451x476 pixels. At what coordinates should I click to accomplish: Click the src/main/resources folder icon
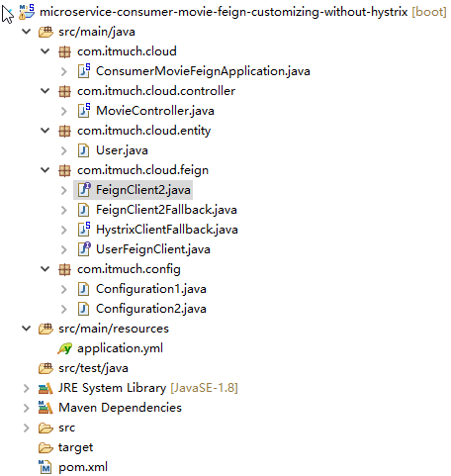(45, 329)
